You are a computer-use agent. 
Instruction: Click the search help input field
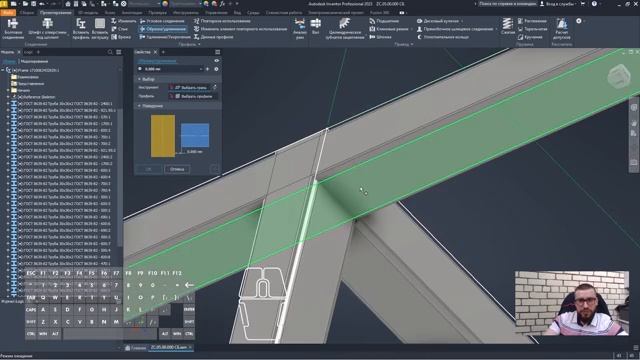pyautogui.click(x=507, y=4)
